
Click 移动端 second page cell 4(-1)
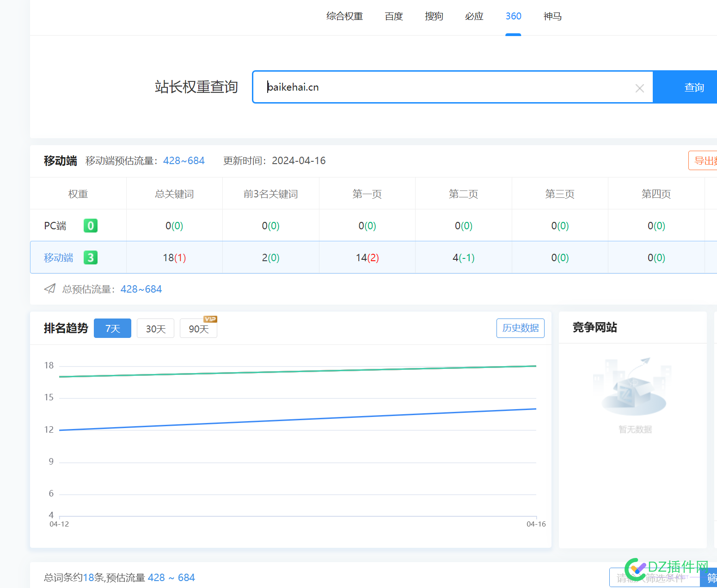(x=463, y=257)
